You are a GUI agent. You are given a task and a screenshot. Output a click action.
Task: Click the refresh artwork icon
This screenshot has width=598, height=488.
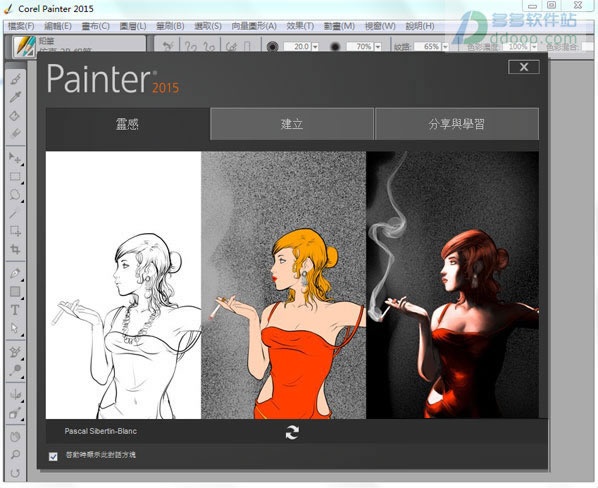point(292,432)
